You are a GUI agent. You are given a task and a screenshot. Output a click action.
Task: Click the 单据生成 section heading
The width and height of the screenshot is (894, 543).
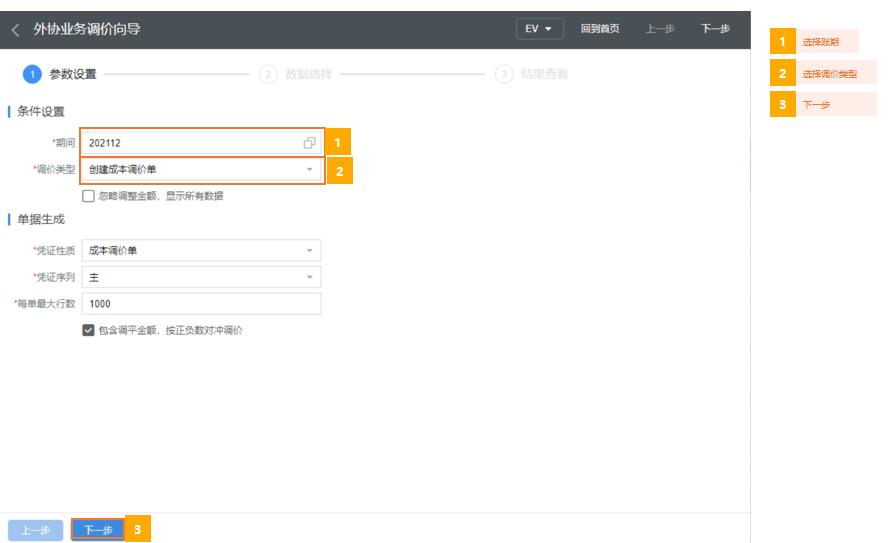(x=40, y=220)
